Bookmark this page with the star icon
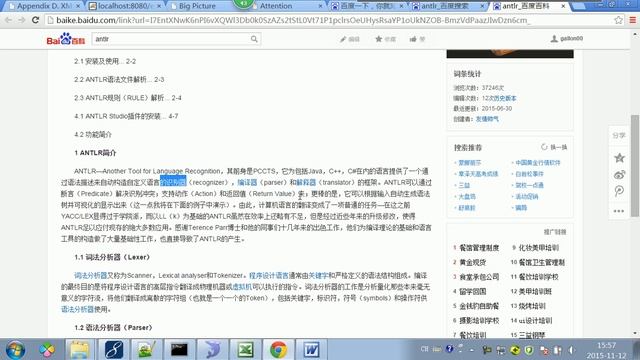Image resolution: width=640 pixels, height=360 pixels. click(x=618, y=20)
